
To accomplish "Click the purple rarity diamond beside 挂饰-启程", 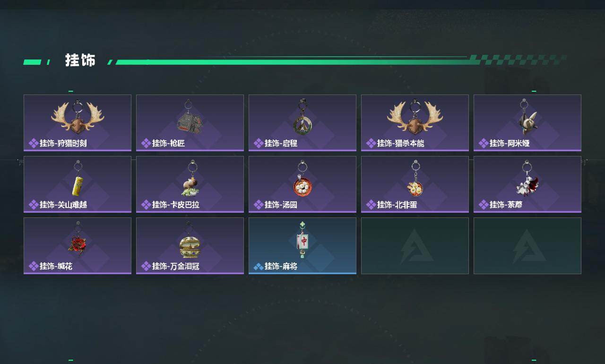I will tap(259, 143).
